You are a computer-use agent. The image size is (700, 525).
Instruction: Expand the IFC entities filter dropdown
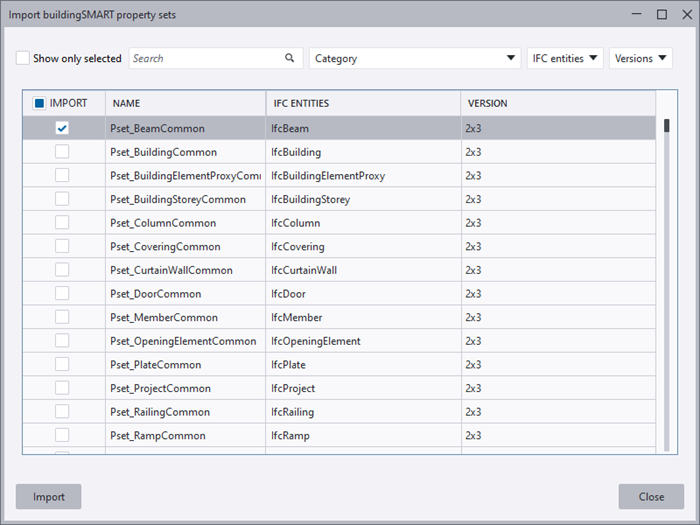point(565,59)
